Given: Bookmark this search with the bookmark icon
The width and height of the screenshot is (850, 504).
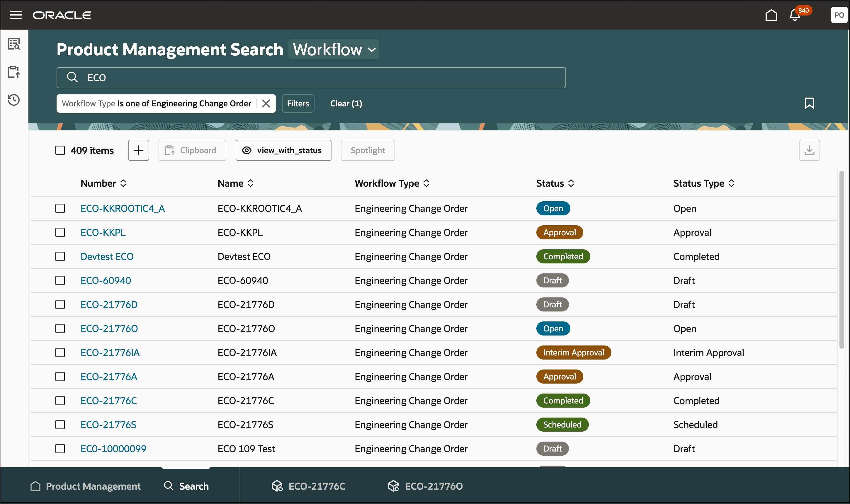Looking at the screenshot, I should click(810, 103).
